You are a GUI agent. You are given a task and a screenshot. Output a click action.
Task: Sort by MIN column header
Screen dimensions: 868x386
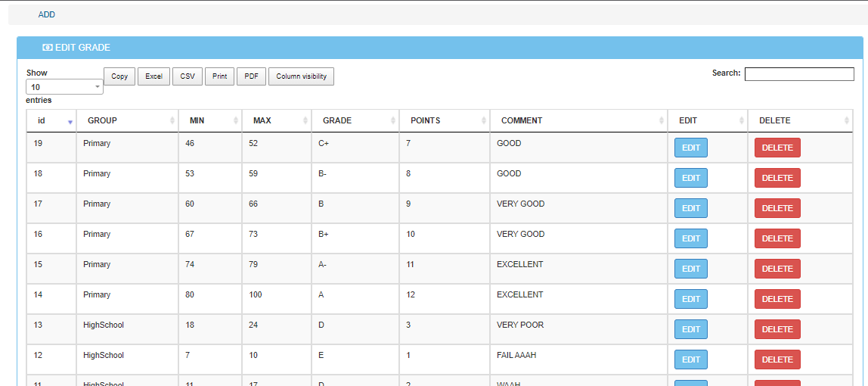tap(197, 120)
